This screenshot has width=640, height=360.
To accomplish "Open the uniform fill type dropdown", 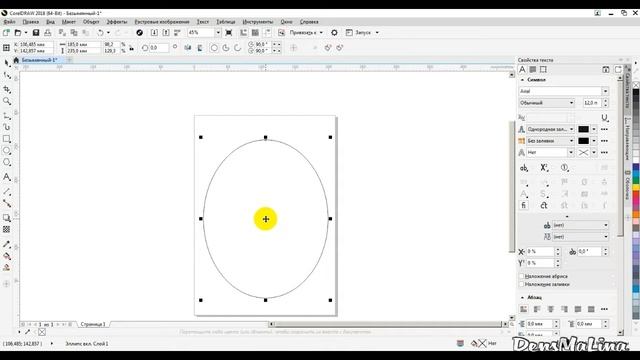I will pos(571,129).
